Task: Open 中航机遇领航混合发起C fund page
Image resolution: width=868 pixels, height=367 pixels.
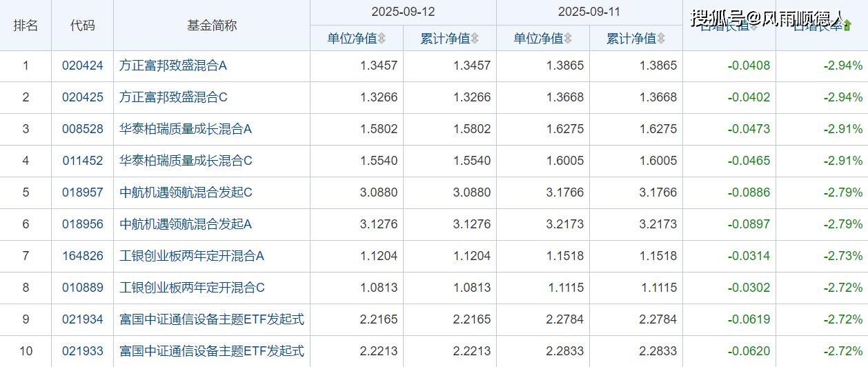Action: 186,193
